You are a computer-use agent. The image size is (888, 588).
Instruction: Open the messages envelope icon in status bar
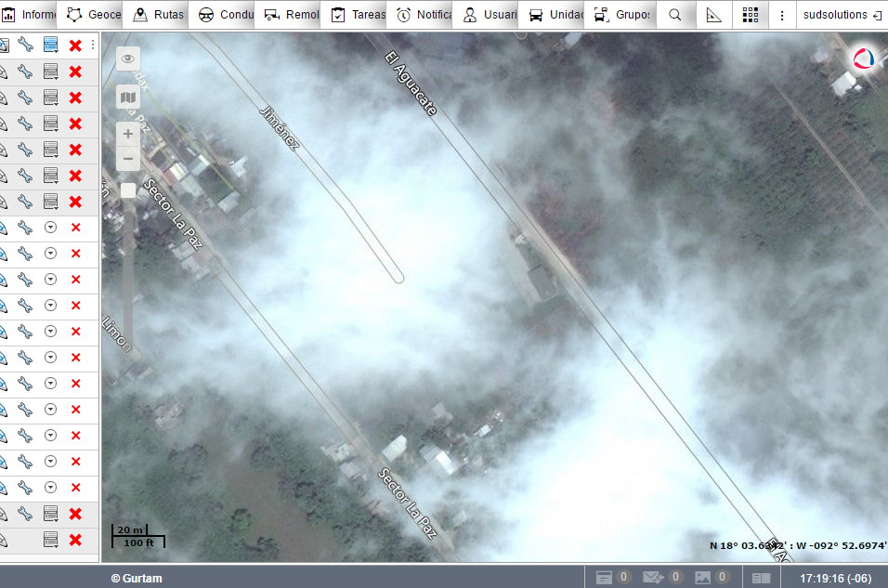pyautogui.click(x=653, y=578)
